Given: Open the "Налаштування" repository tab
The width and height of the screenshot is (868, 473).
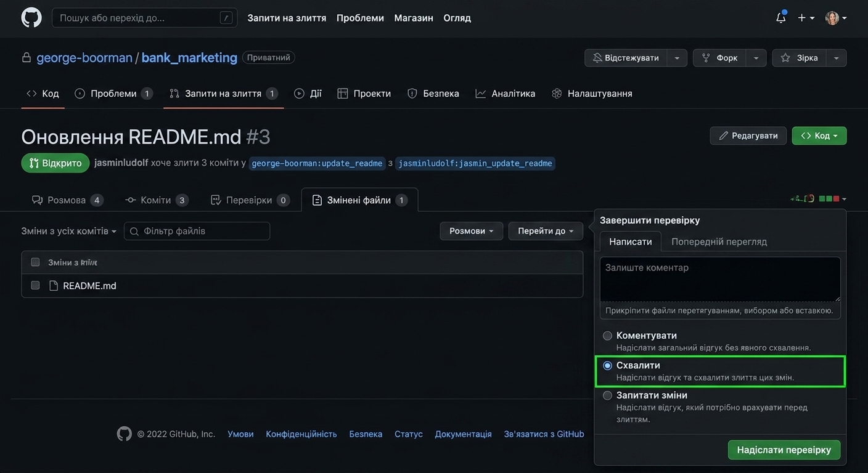Looking at the screenshot, I should click(592, 94).
